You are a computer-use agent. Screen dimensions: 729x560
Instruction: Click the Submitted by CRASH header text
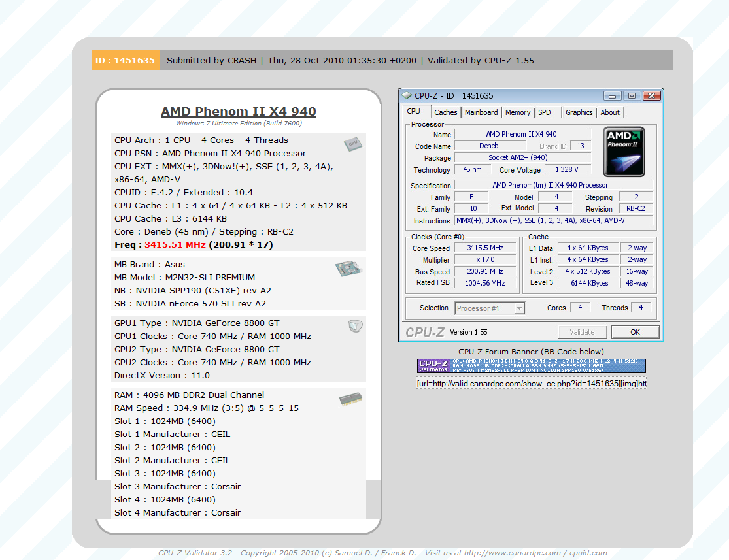[212, 60]
